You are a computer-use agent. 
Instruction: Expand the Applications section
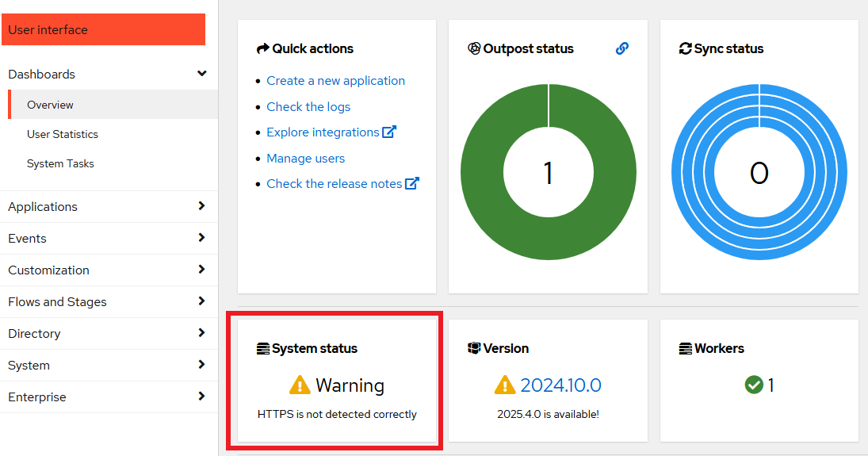tap(201, 206)
